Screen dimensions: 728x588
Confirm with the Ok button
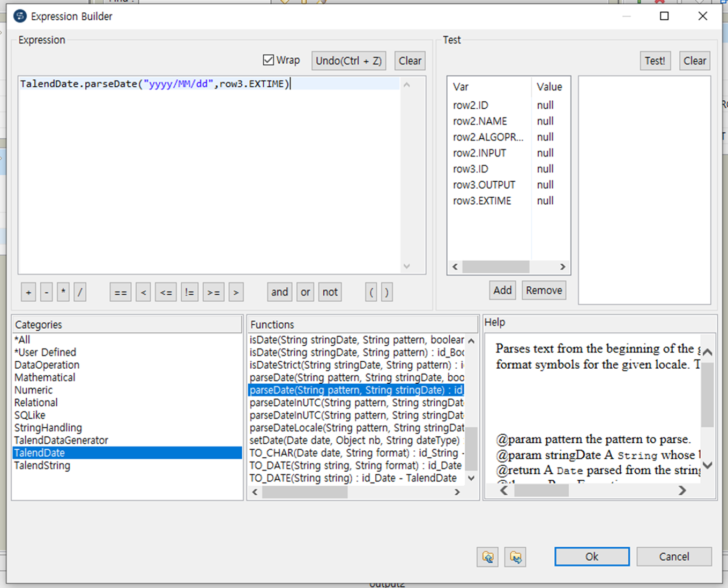(592, 556)
